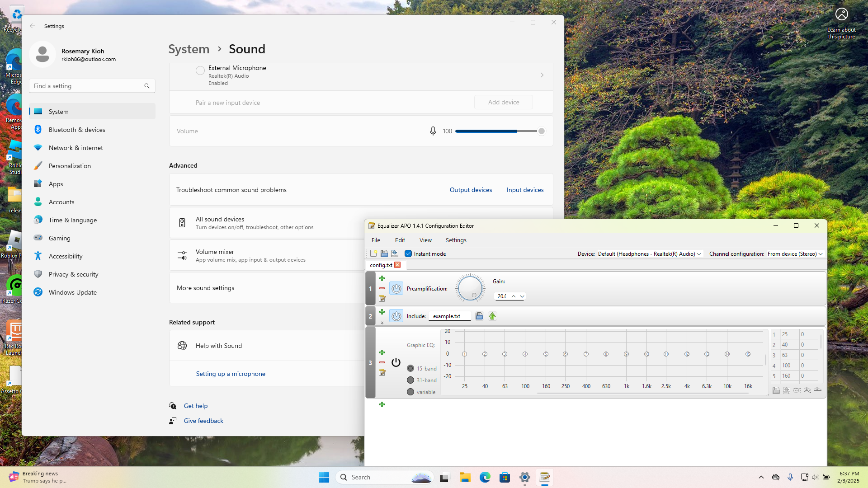
Task: Open File Explorer from the taskbar
Action: pos(465,477)
